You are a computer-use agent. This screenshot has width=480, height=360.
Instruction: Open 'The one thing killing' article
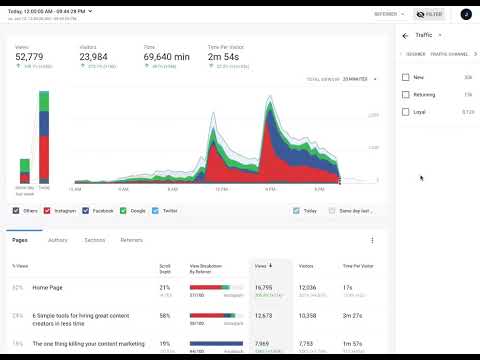point(89,344)
